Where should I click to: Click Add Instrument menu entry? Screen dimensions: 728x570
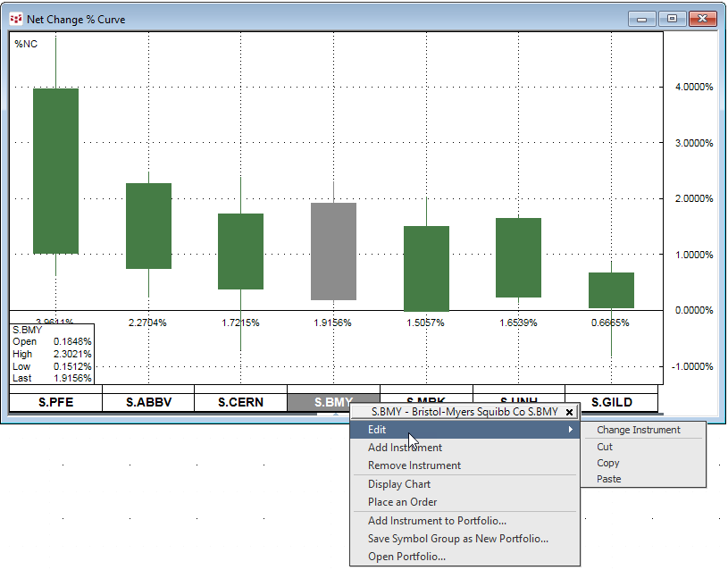[405, 448]
